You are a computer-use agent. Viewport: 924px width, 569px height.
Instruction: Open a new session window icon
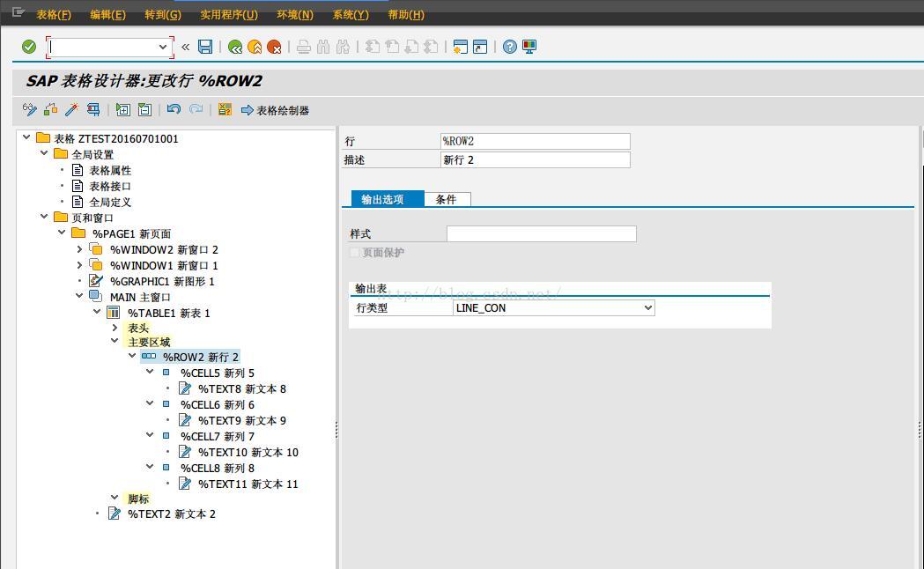tap(461, 47)
